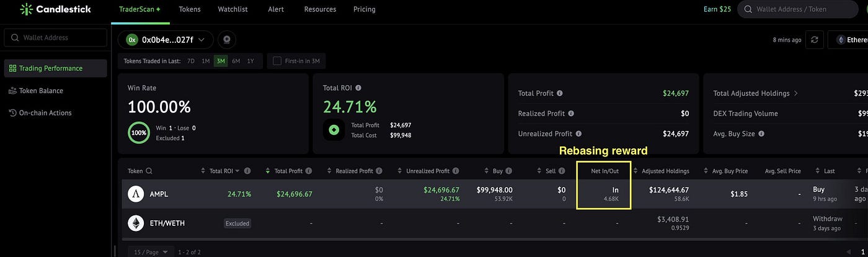Click the ETH/WETH token logo icon

[136, 223]
